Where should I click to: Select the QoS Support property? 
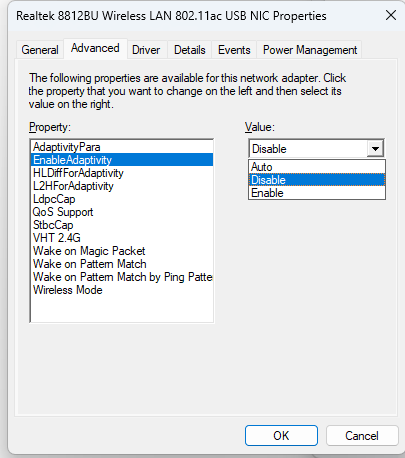pyautogui.click(x=122, y=212)
